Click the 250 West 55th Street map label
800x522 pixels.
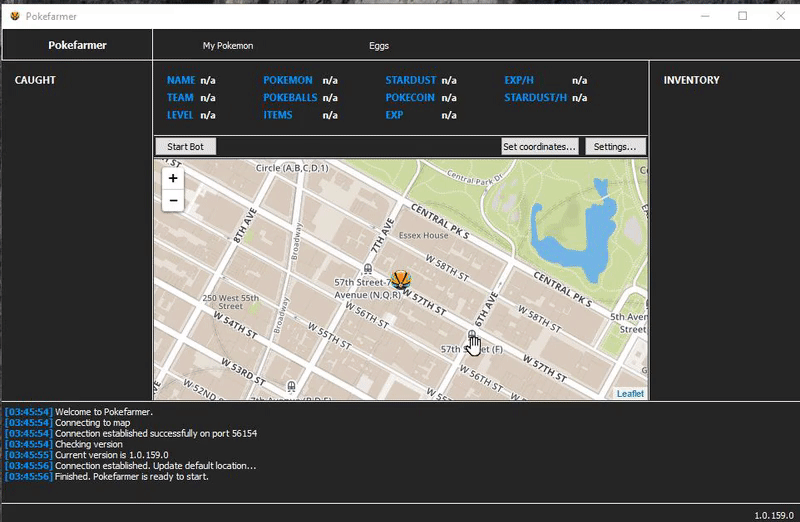(x=231, y=302)
